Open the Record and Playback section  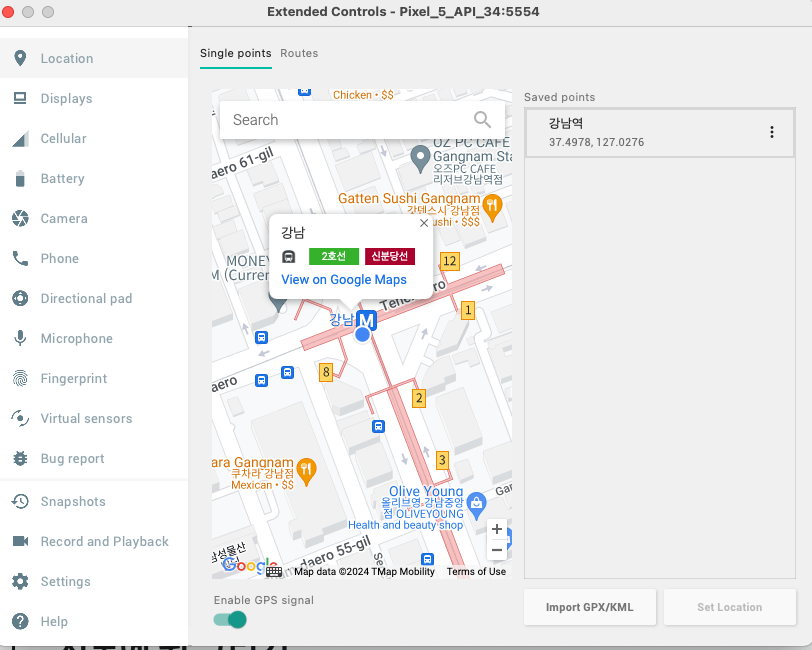pyautogui.click(x=94, y=541)
